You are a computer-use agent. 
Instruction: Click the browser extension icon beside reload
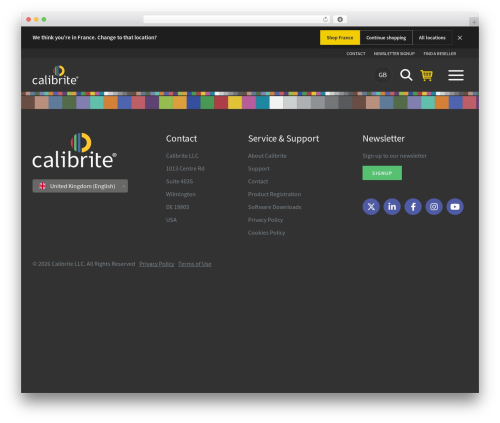point(340,19)
